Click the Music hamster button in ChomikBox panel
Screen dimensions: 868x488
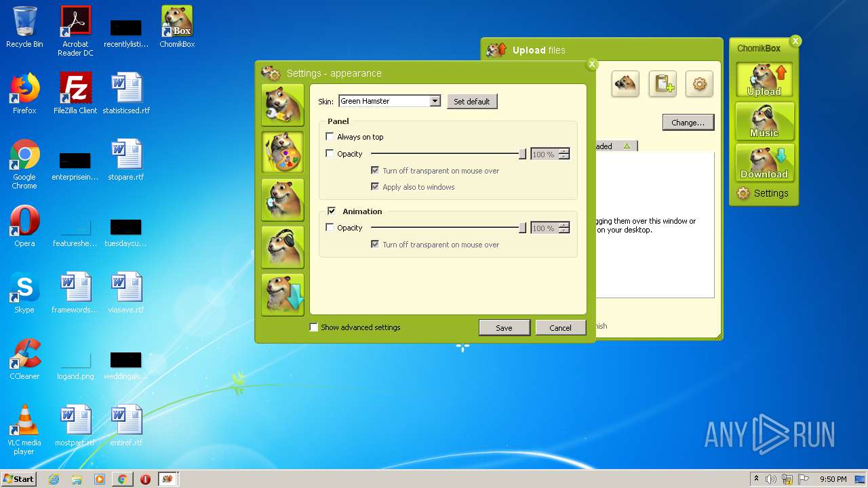click(765, 121)
